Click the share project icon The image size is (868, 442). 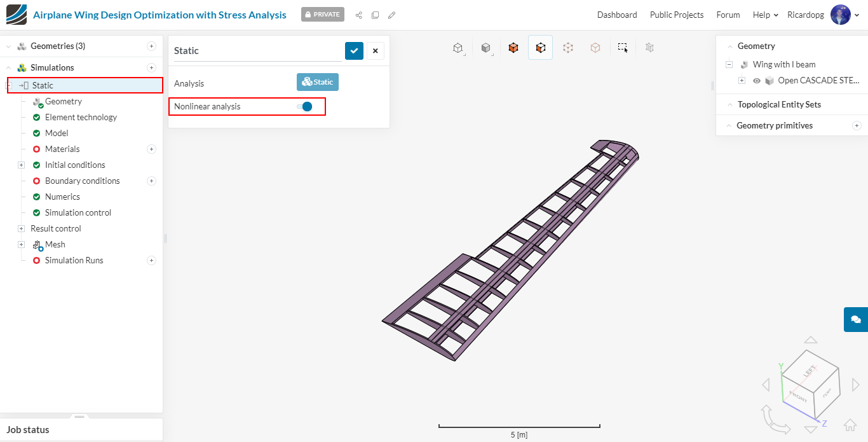point(359,15)
